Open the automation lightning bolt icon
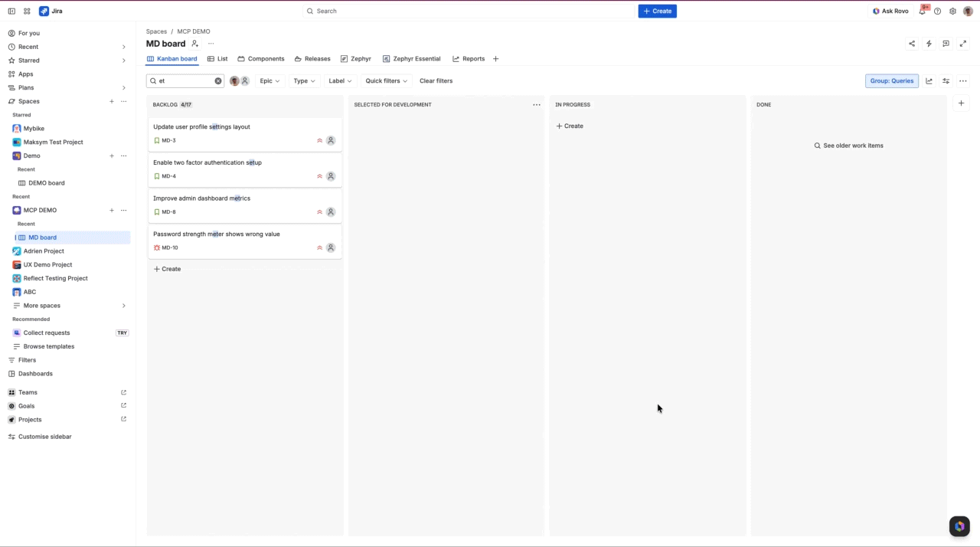Screen dimensions: 980x547 coord(929,44)
